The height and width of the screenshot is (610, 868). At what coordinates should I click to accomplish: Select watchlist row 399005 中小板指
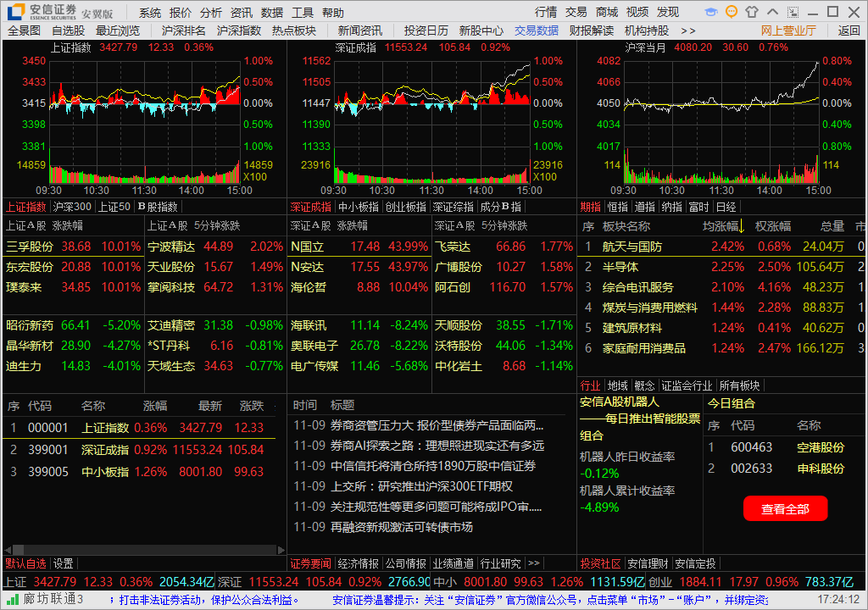click(138, 472)
